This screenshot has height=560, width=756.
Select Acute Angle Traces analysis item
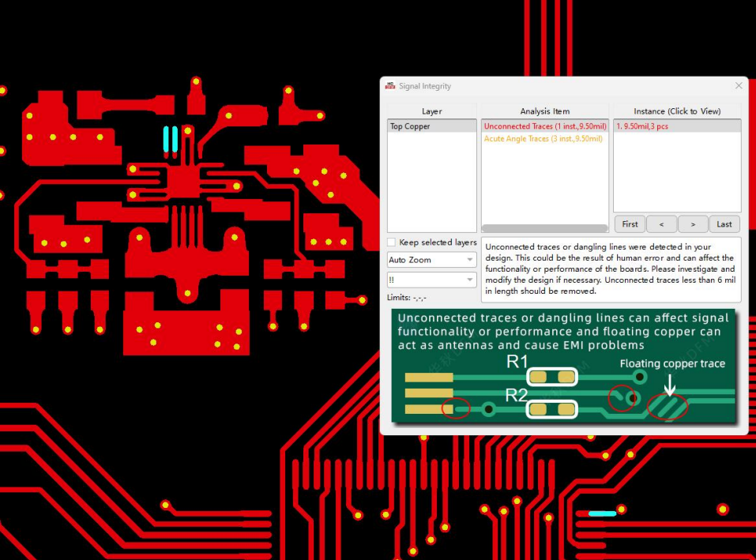pos(543,139)
